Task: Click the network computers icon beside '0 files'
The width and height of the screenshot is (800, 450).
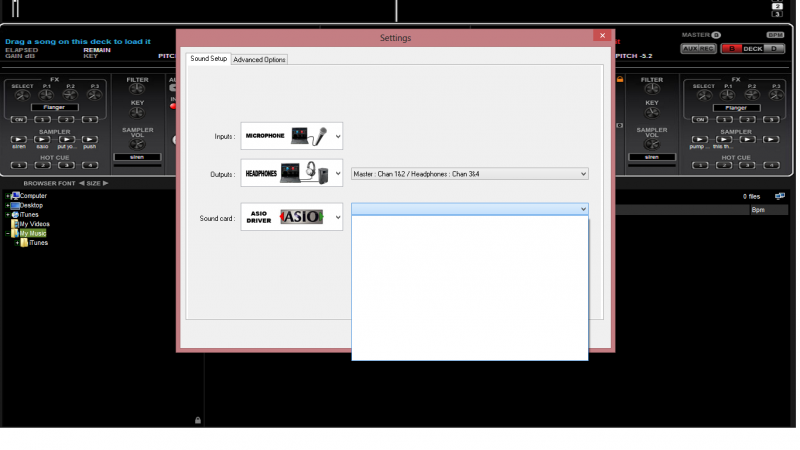Action: point(780,196)
